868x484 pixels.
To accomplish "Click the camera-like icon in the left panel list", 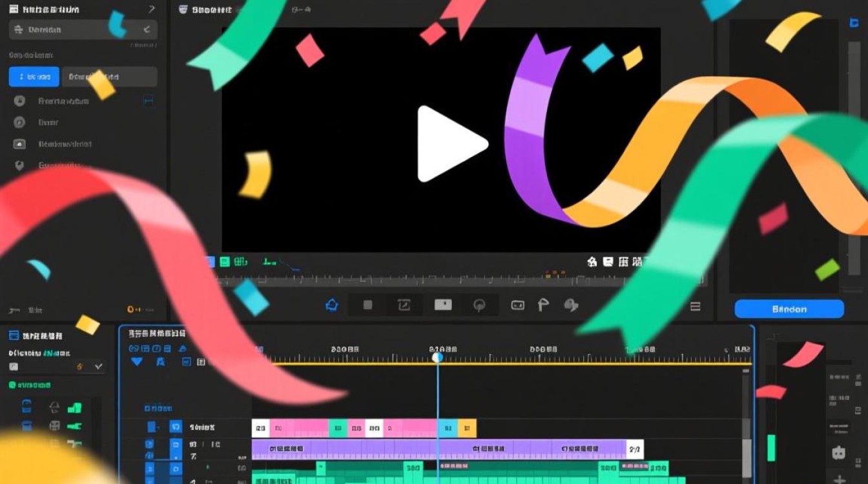I will tap(19, 144).
